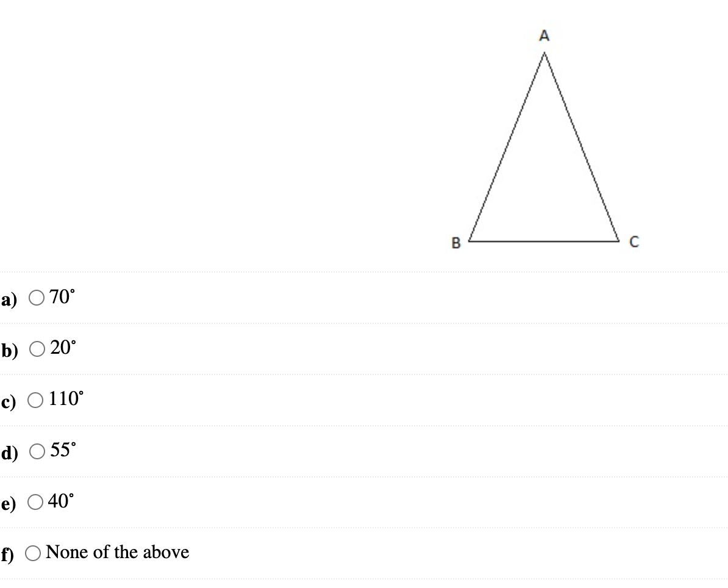
Task: Select the None of the above option
Action: [34, 552]
